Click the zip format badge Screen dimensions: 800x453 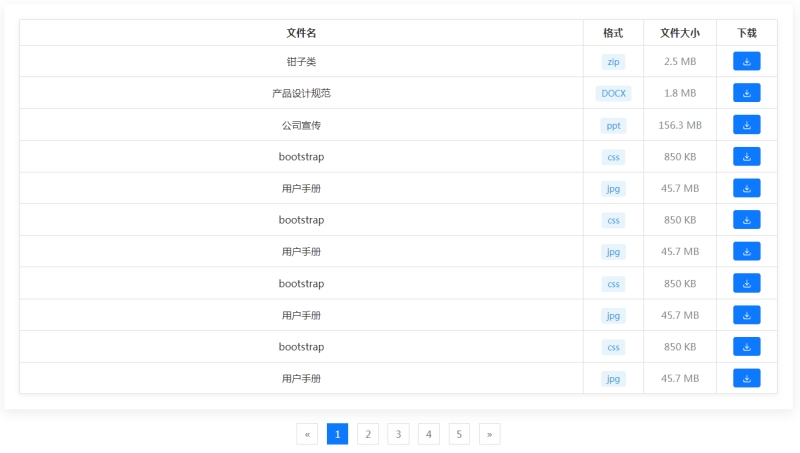613,61
